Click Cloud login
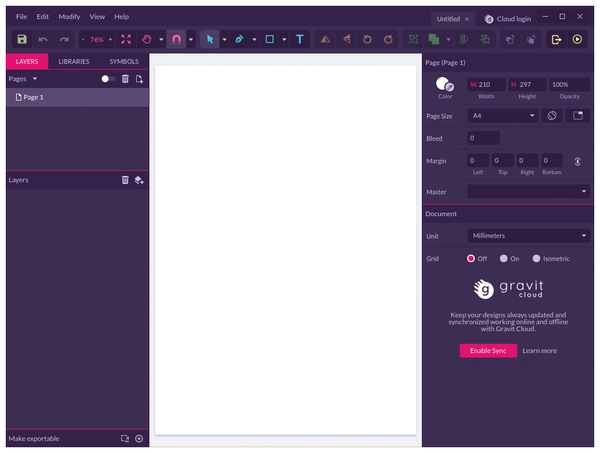The image size is (600, 453). tap(507, 19)
